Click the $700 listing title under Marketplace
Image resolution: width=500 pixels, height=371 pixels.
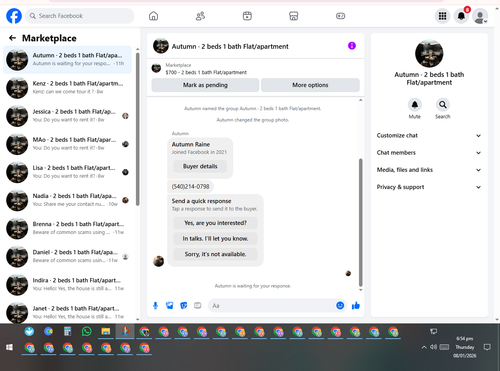(x=206, y=72)
